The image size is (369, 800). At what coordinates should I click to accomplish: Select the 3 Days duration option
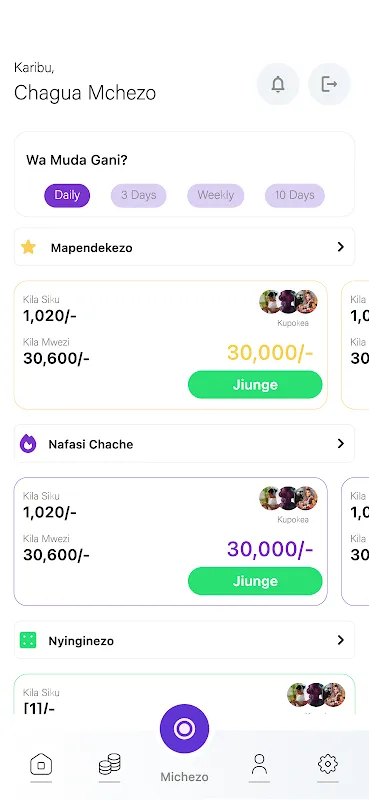(x=138, y=195)
